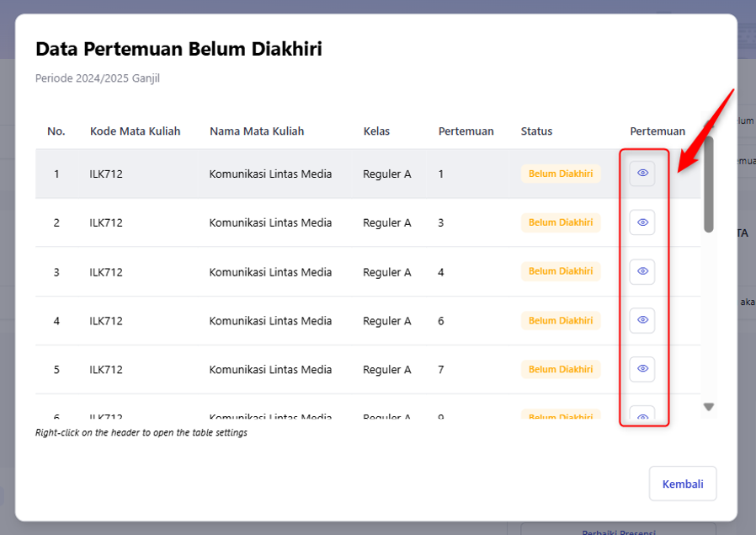Viewport: 756px width, 535px height.
Task: Click the table's vertical scrollbar thumb
Action: click(708, 185)
